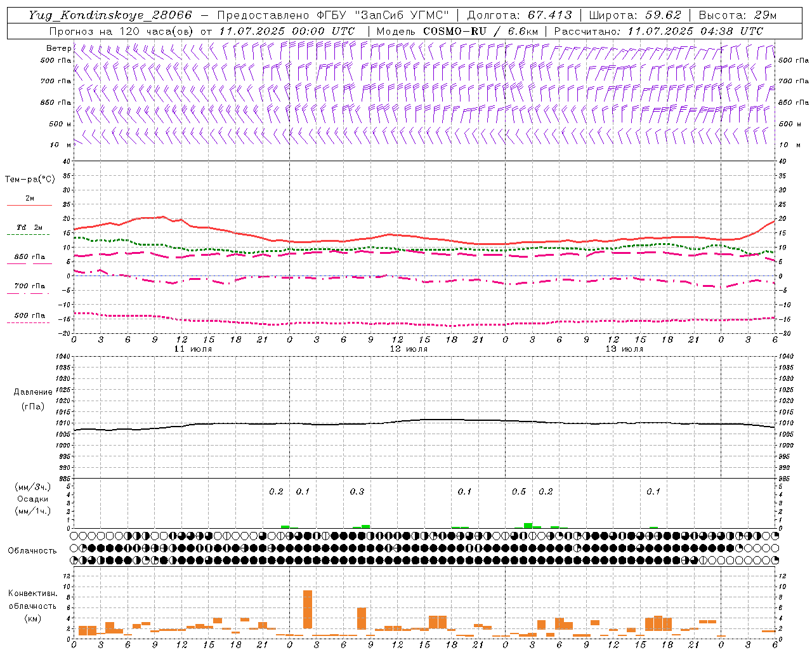Viewport: 812px width, 650px height.
Task: Click the "Тем-ра(°C)" panel label
Action: (x=30, y=180)
